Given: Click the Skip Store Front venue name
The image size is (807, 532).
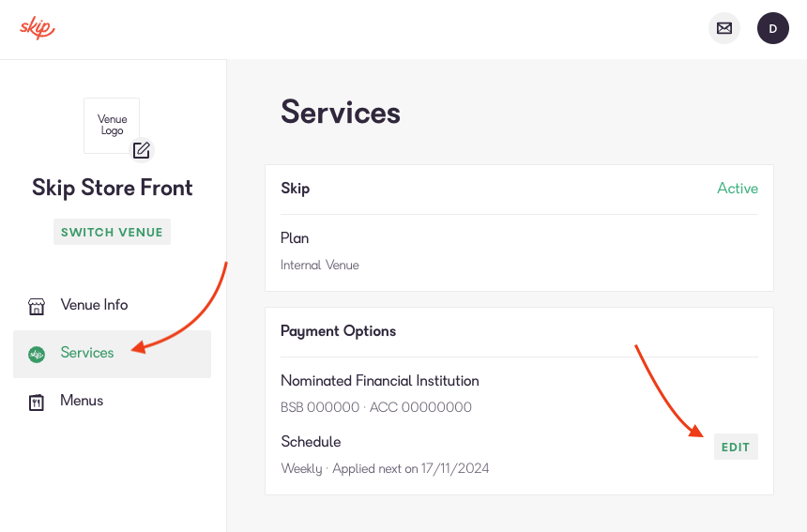Looking at the screenshot, I should click(113, 188).
